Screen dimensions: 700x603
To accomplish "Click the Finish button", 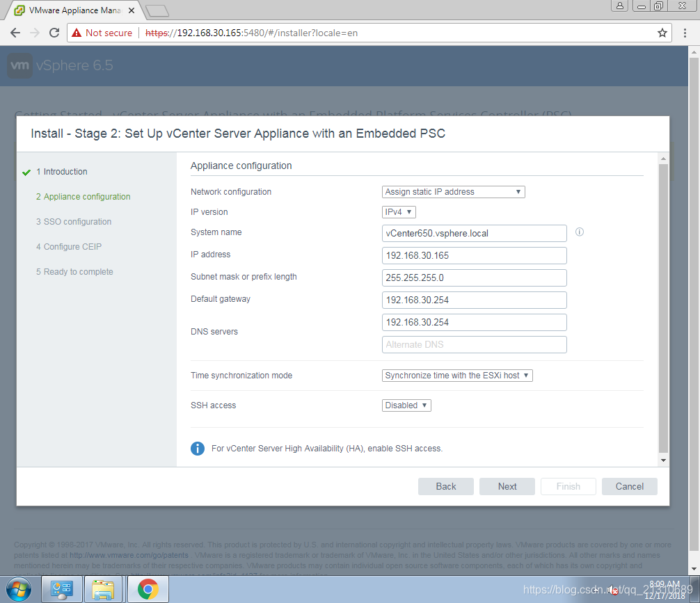I will 568,487.
